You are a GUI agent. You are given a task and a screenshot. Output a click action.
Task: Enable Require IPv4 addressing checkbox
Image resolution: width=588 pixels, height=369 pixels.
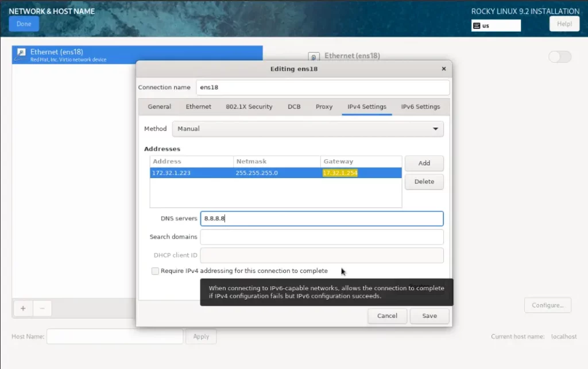point(155,271)
